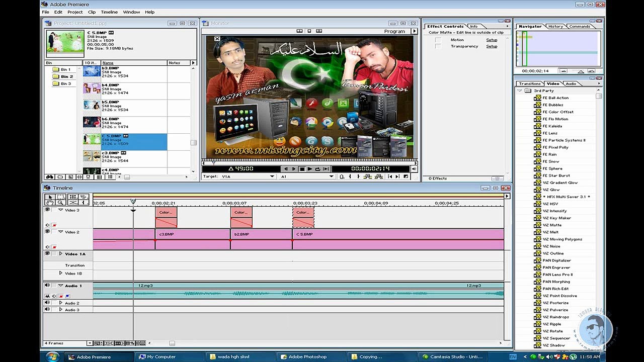Toggle Loop playback in Monitor

point(317,169)
